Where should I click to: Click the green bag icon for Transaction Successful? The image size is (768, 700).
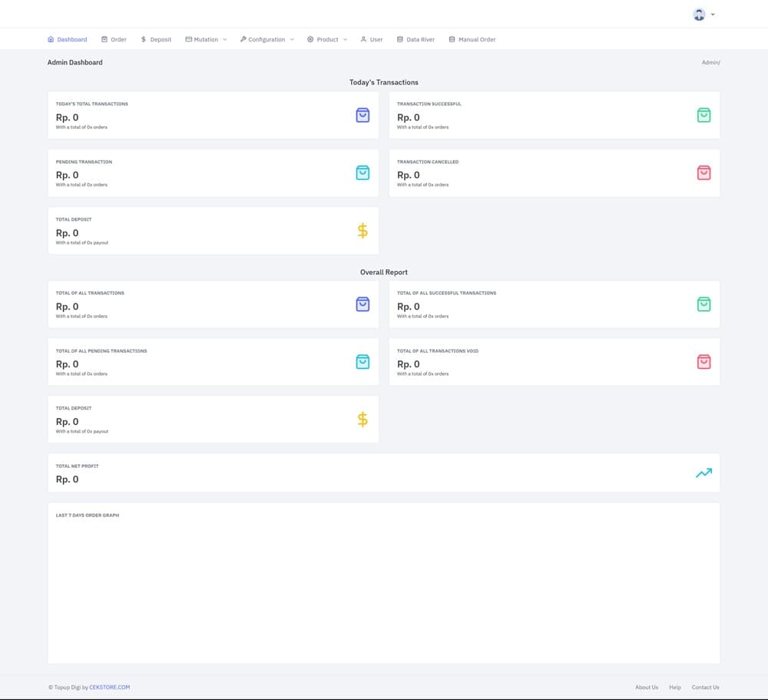pyautogui.click(x=703, y=115)
